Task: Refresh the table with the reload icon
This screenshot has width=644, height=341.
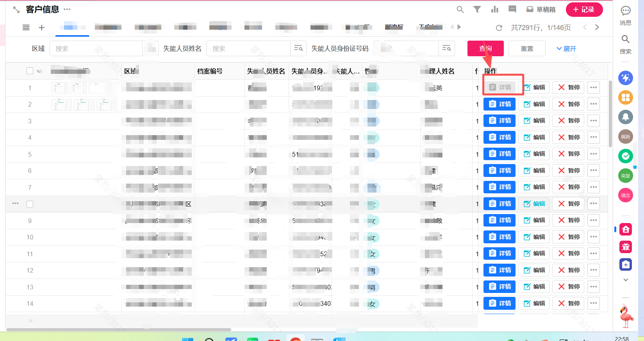Action: pos(499,28)
